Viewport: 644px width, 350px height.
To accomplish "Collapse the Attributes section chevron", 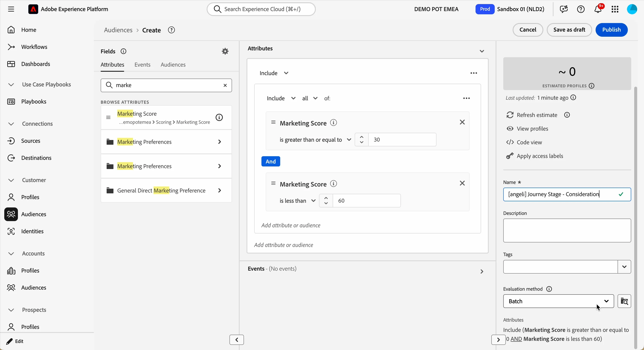I will pos(482,51).
